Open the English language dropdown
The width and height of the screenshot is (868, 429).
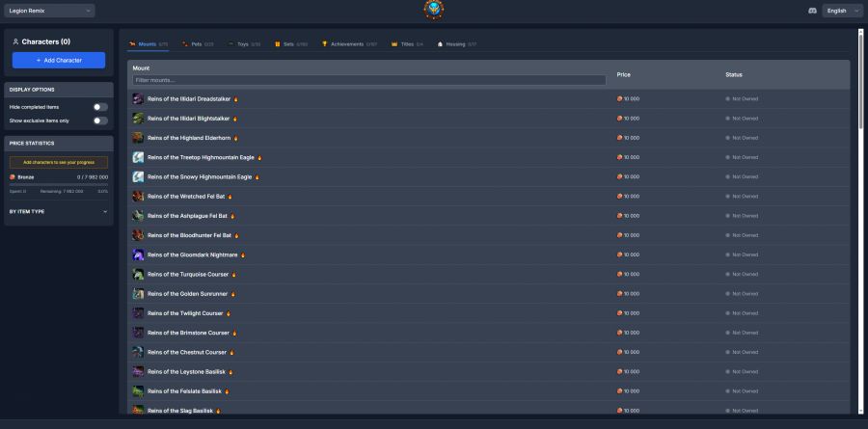(x=842, y=11)
